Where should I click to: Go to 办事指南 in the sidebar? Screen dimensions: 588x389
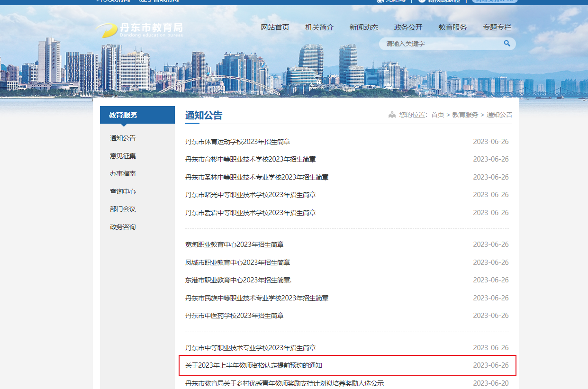tap(123, 173)
